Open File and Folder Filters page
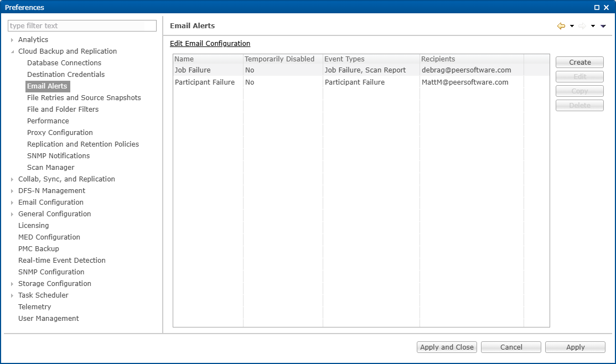 click(63, 109)
